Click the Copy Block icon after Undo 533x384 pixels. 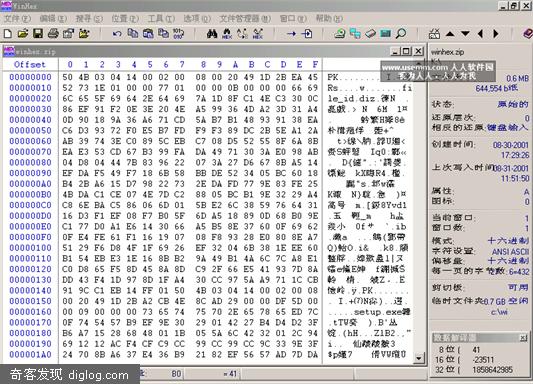click(x=133, y=34)
